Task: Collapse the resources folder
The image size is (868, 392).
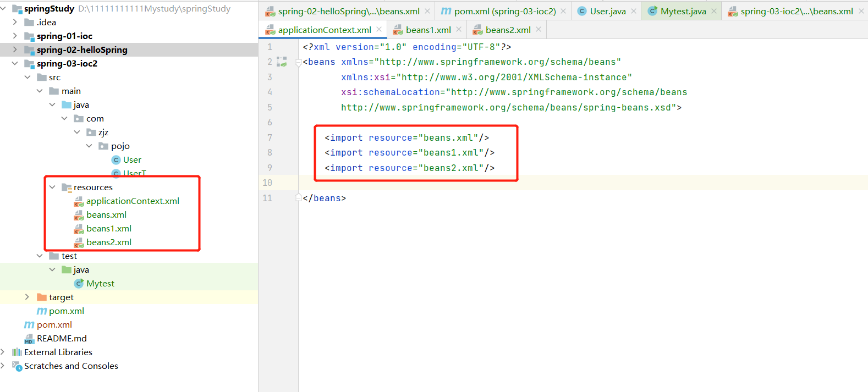Action: (52, 187)
